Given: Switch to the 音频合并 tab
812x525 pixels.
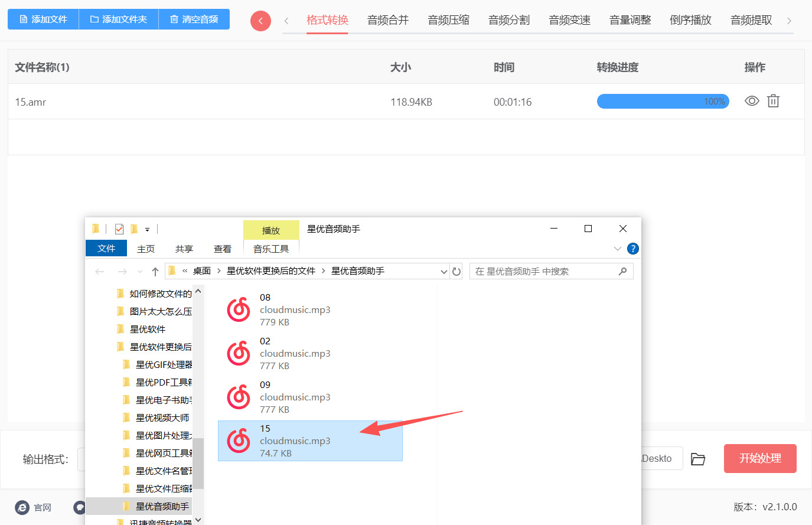Looking at the screenshot, I should pos(388,20).
